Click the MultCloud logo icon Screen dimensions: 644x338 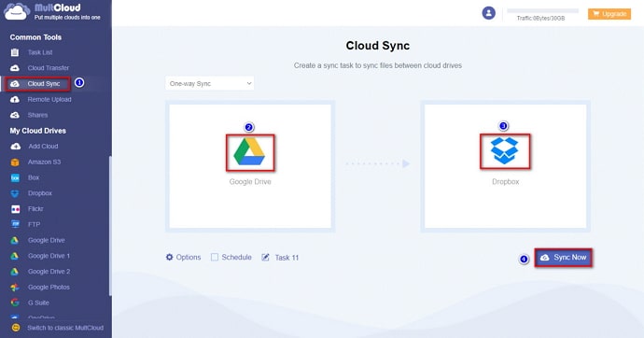(17, 11)
